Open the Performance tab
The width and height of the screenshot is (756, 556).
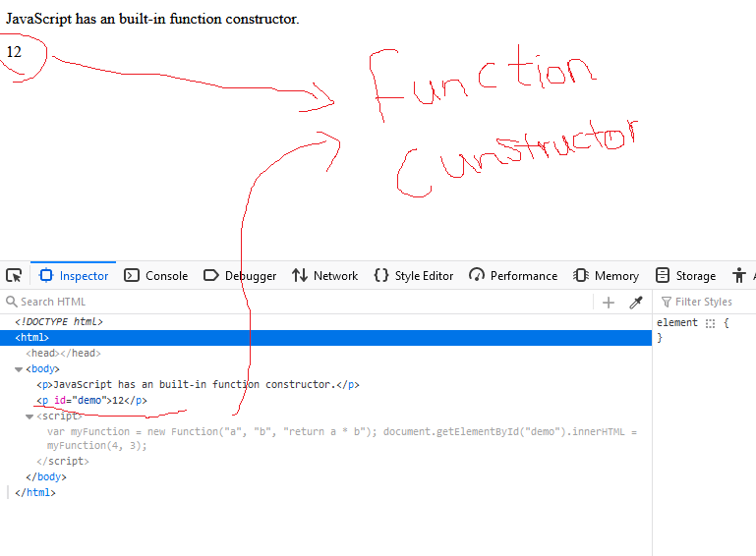[513, 276]
